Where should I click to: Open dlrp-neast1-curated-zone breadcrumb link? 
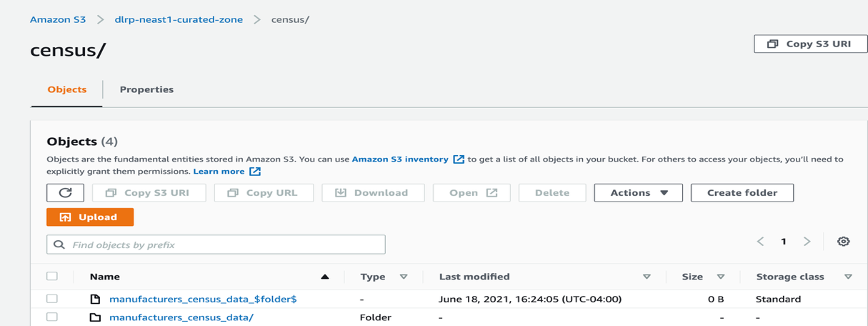pos(179,19)
